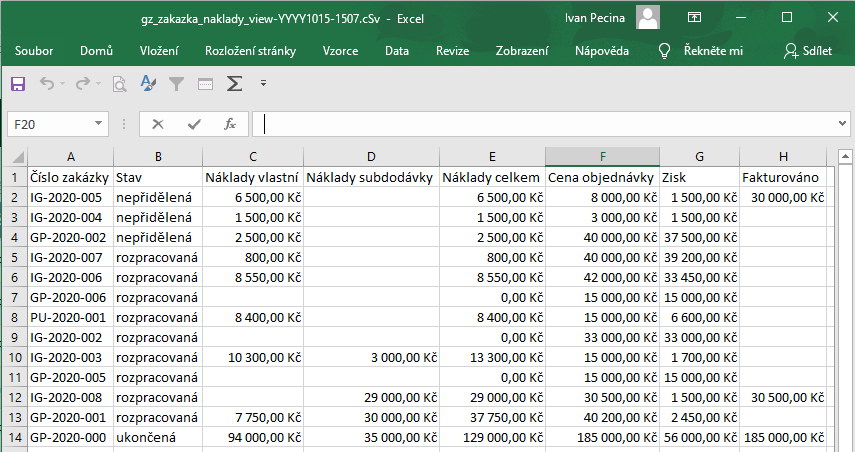Click the Save icon in quick access toolbar
855x452 pixels.
tap(18, 84)
